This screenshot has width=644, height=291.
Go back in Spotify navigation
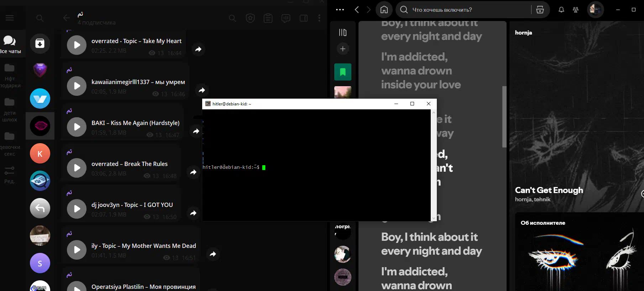(x=357, y=10)
